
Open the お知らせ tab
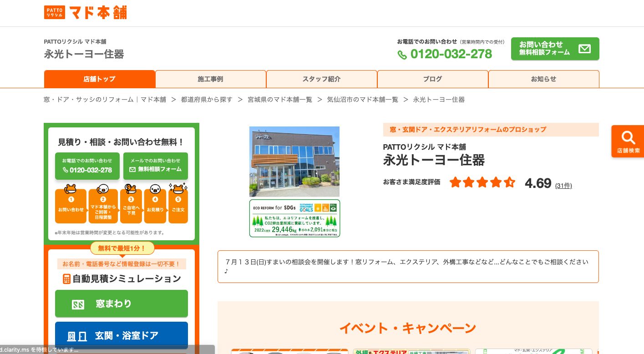point(543,79)
